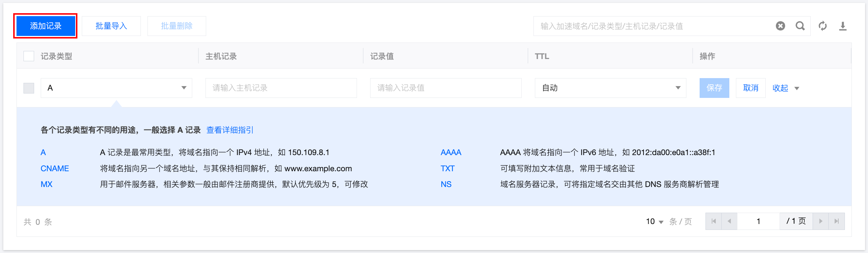This screenshot has height=253, width=868.
Task: Go to the first page
Action: coord(714,221)
